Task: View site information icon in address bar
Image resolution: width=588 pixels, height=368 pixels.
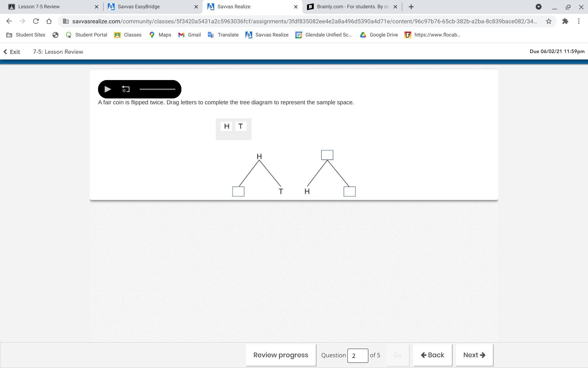Action: tap(66, 21)
